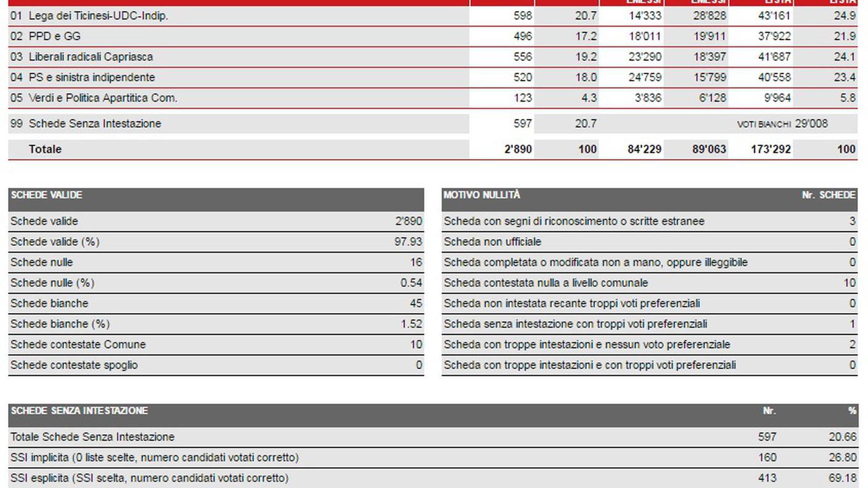Screen dimensions: 868x488
Task: Select percentage 5.8 in the Verdi row
Action: (848, 98)
